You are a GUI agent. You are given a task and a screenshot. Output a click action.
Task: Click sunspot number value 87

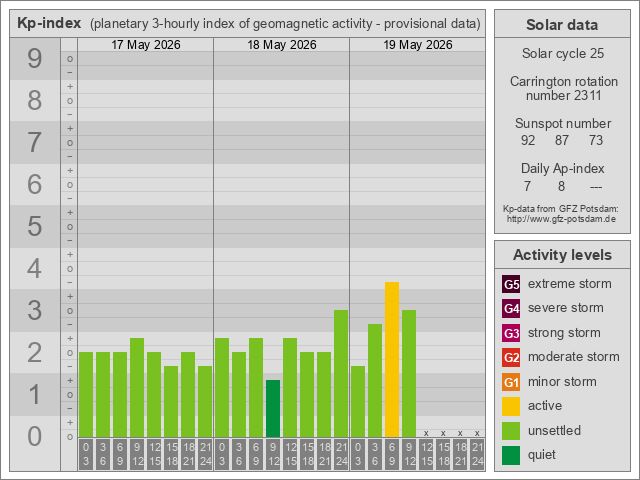562,140
